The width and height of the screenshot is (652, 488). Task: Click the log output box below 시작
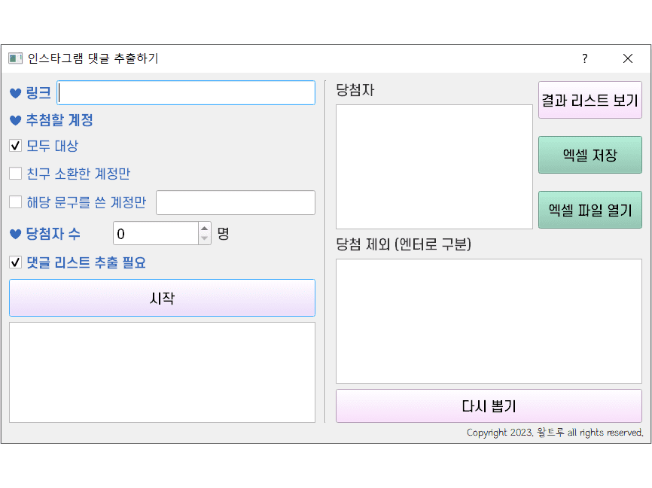162,371
